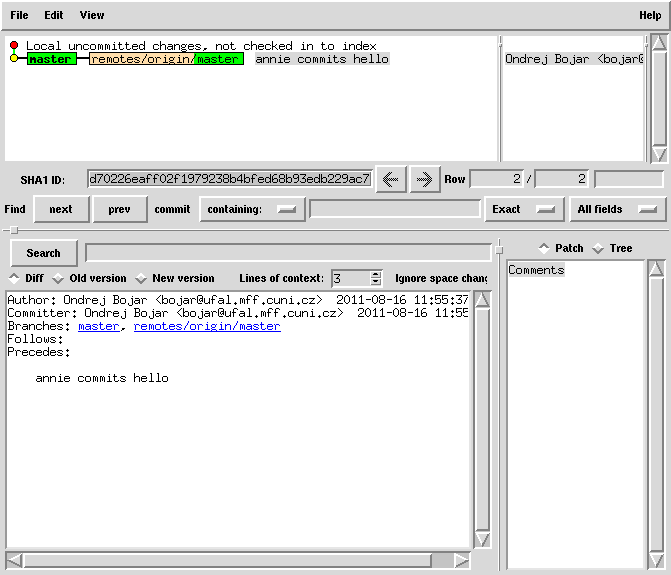Image resolution: width=671 pixels, height=575 pixels.
Task: Expand the All fields dropdown
Action: [x=617, y=209]
